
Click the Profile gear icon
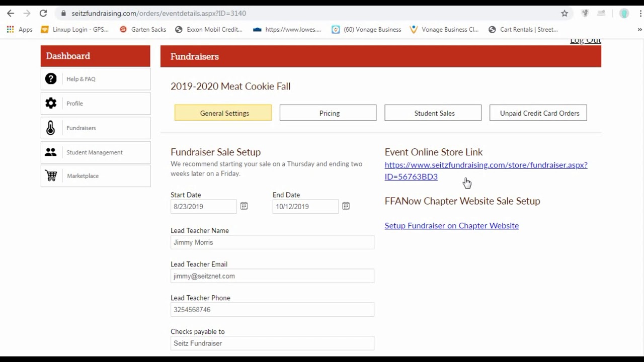(51, 103)
